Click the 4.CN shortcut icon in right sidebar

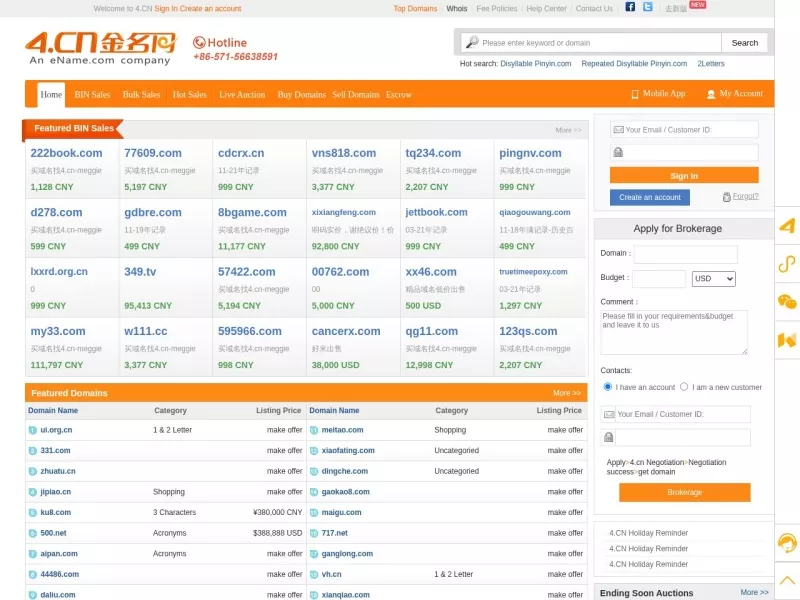pos(787,226)
